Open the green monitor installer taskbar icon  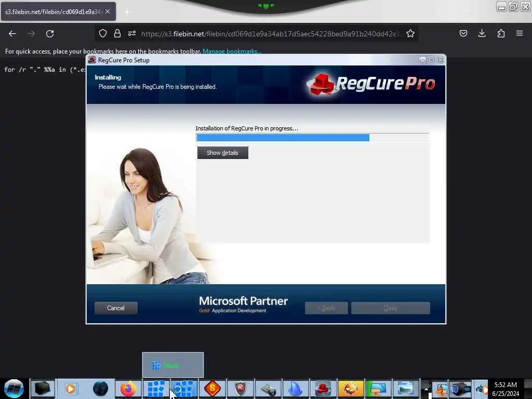tap(378, 389)
